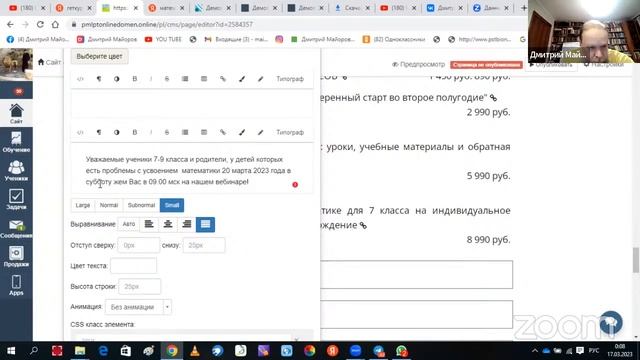Click the Цвет текста color field
Screen dimensions: 640x360
[133, 266]
